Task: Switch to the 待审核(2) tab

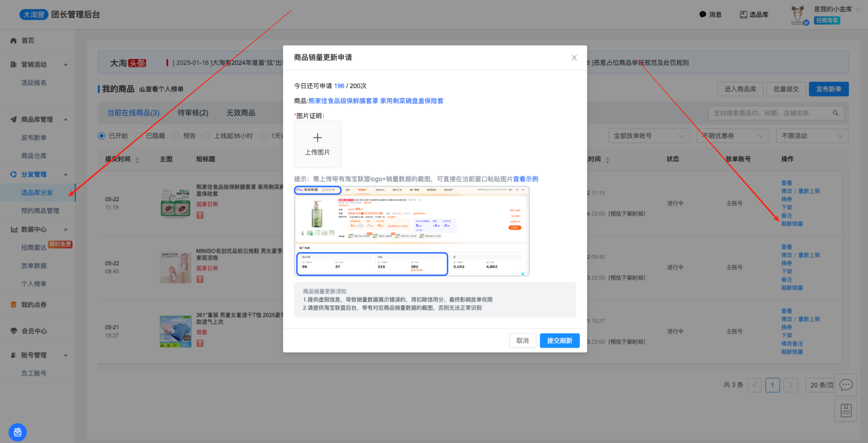Action: pos(193,113)
